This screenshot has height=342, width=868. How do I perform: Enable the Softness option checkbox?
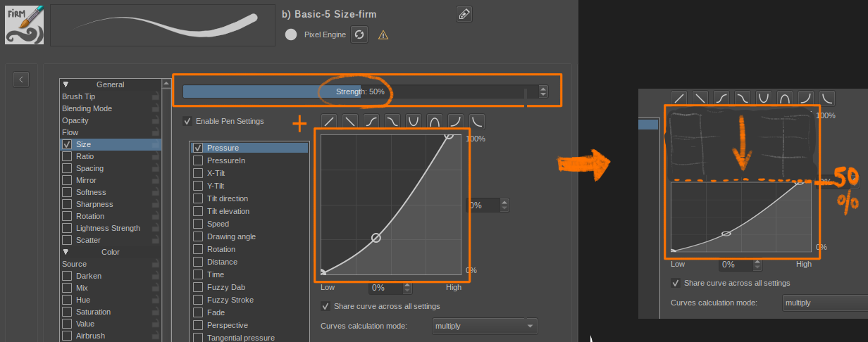67,192
